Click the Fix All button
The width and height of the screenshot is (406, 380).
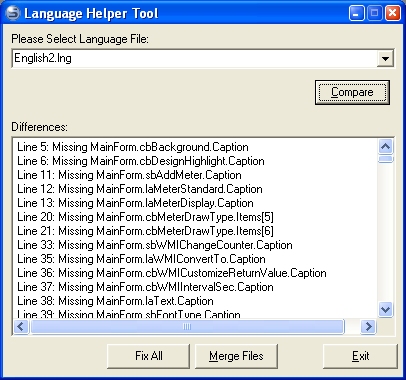click(148, 356)
